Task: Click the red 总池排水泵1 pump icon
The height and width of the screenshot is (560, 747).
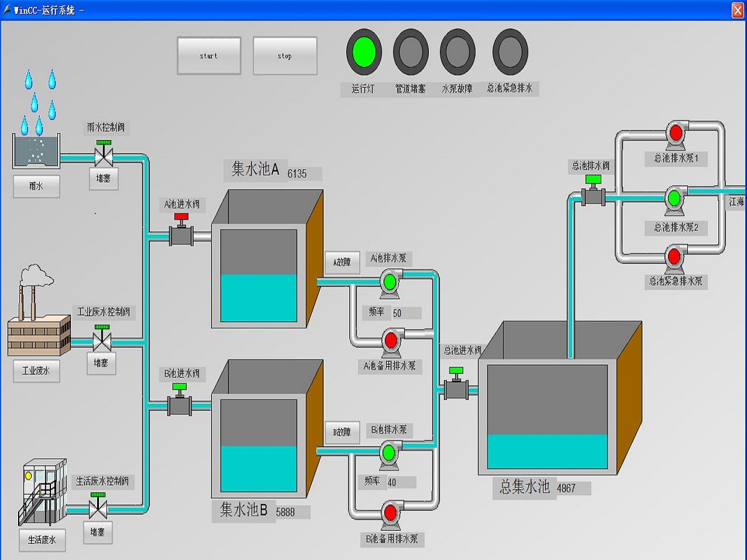Action: click(x=675, y=134)
